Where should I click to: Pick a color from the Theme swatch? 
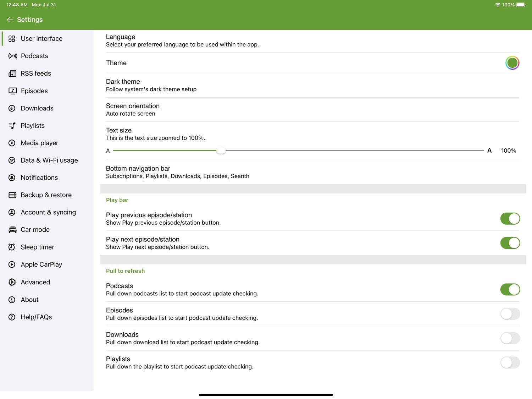click(x=512, y=63)
